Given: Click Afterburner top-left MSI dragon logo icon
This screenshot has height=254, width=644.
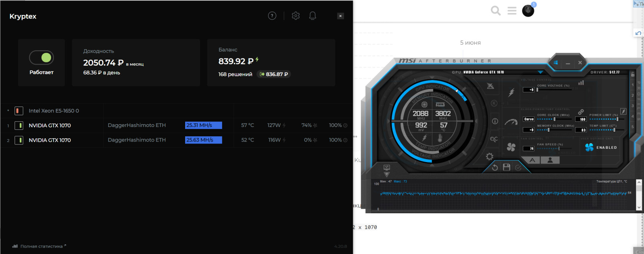Looking at the screenshot, I should point(490,86).
